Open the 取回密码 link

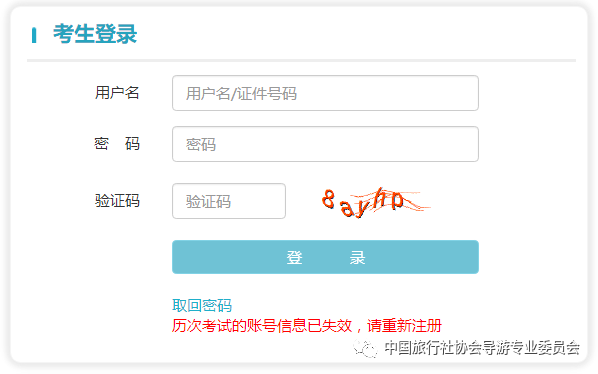click(x=202, y=305)
